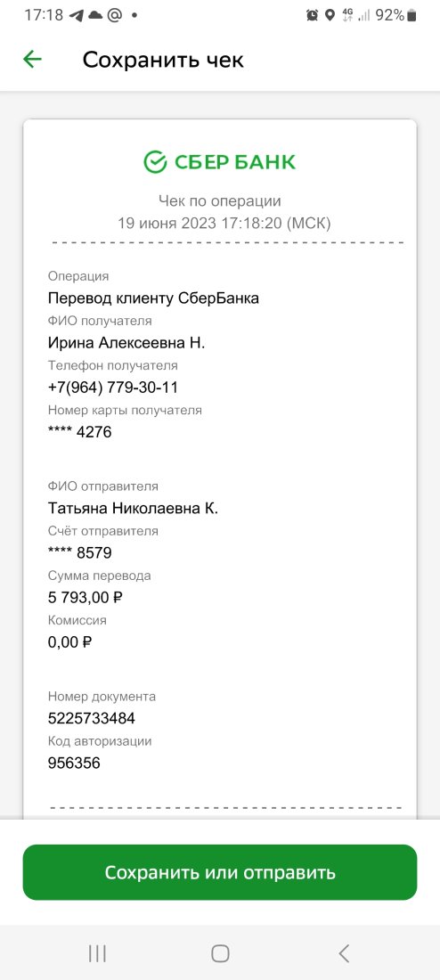Image resolution: width=440 pixels, height=980 pixels.
Task: Tap recipient phone number +7(964) 779-30-11
Action: [113, 388]
